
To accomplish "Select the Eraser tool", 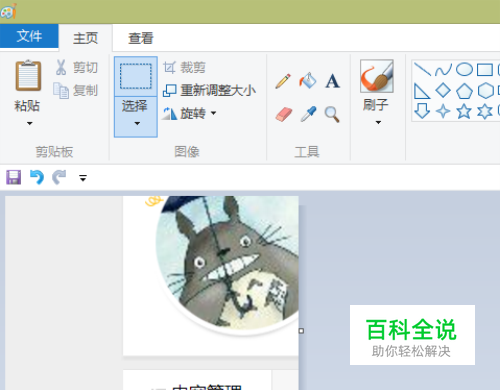I will [x=284, y=114].
